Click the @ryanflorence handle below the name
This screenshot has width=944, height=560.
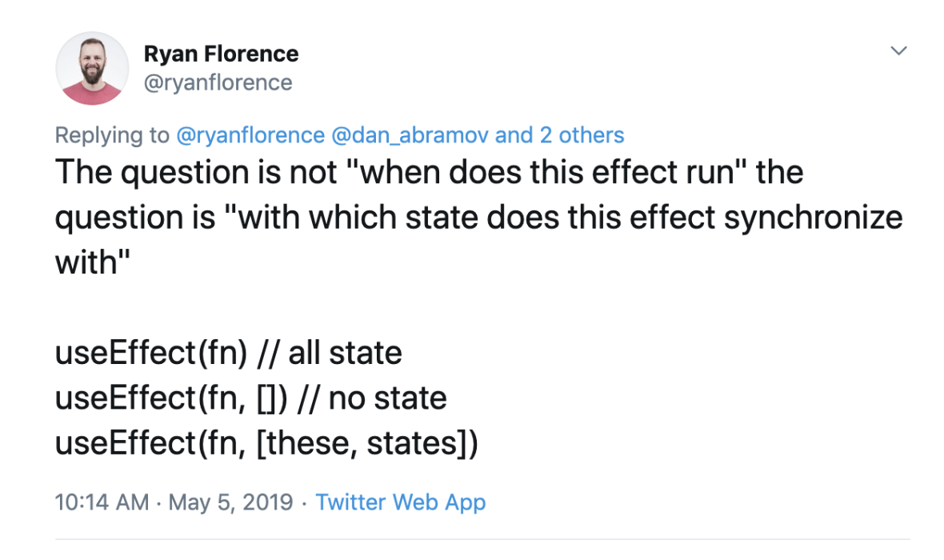coord(218,82)
